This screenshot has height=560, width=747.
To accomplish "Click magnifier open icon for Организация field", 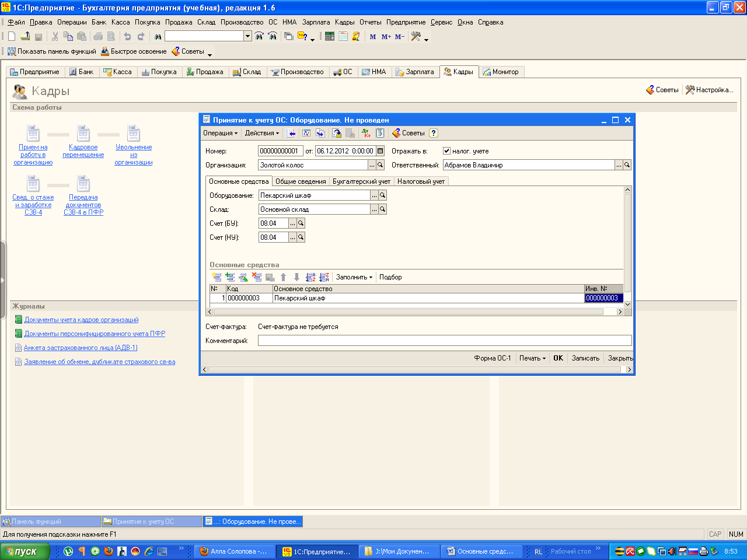I will coord(381,165).
